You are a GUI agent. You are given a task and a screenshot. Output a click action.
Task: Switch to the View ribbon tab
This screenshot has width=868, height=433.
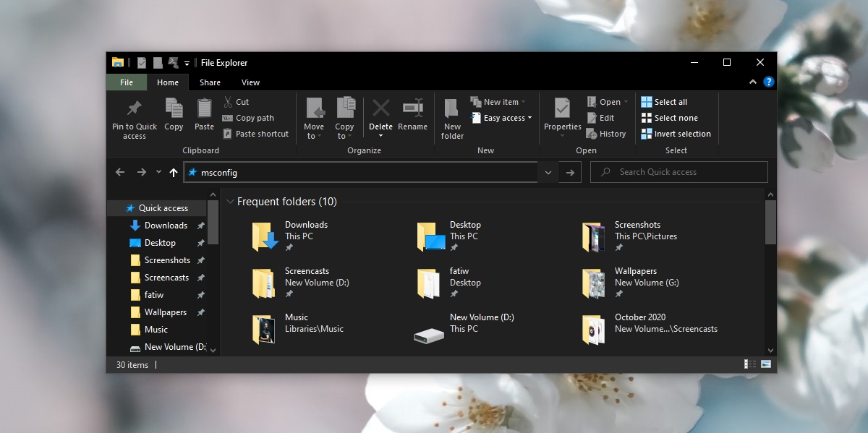[x=250, y=82]
